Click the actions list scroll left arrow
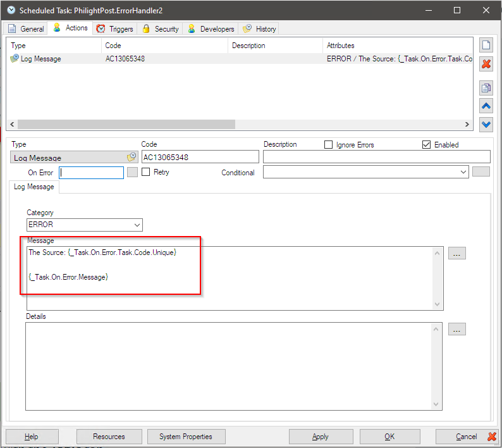The image size is (502, 448). [12, 124]
